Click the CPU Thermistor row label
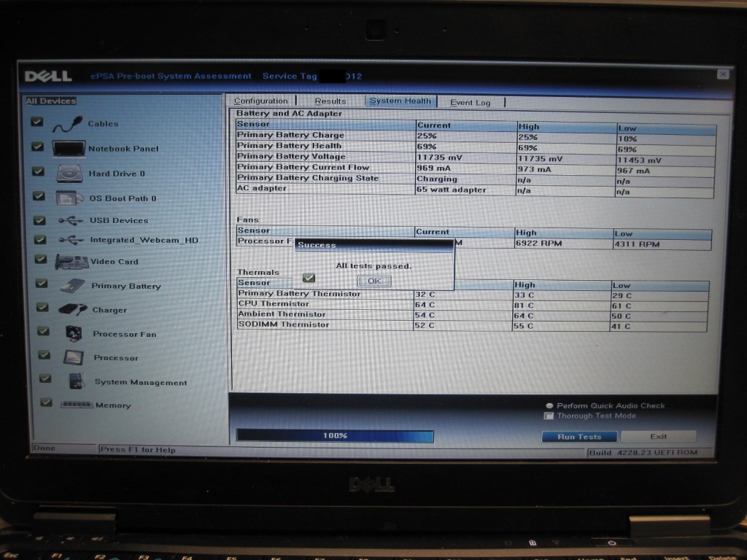Viewport: 747px width, 560px height. click(x=274, y=303)
